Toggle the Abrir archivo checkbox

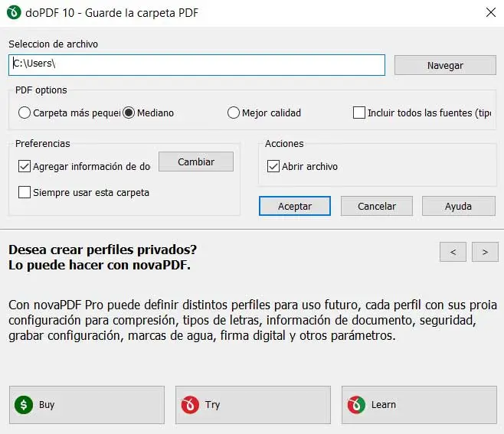(x=273, y=166)
